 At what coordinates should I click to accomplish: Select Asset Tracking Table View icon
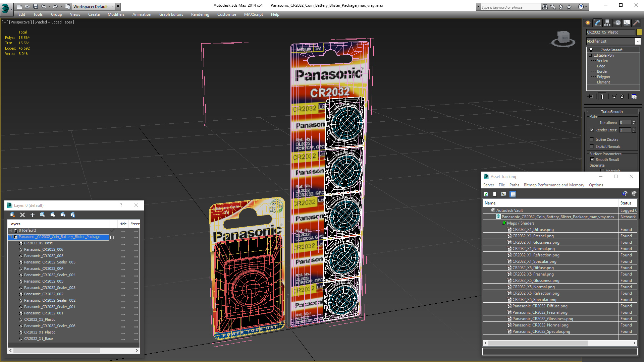point(513,194)
